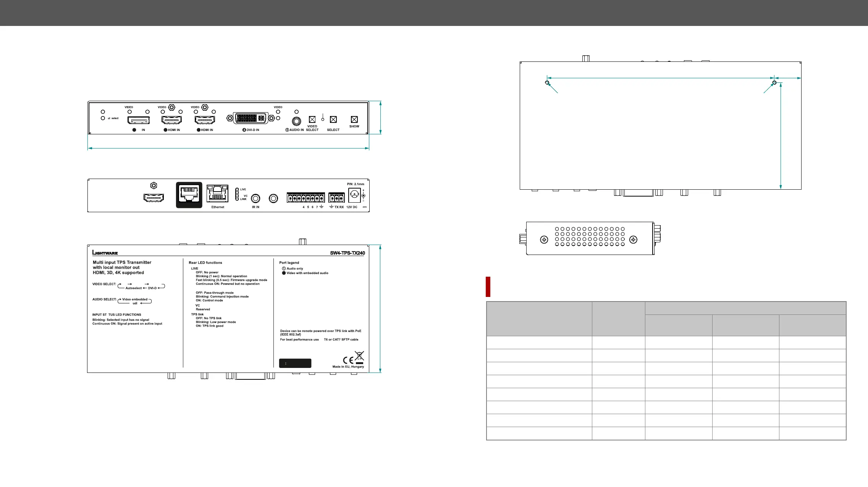Click the black label box on top panel
The height and width of the screenshot is (487, 868).
click(x=295, y=363)
